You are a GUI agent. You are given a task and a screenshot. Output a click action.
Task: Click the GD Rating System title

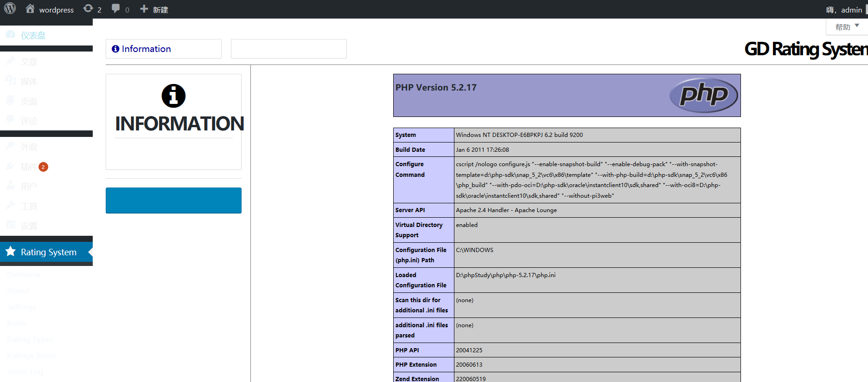[x=806, y=49]
